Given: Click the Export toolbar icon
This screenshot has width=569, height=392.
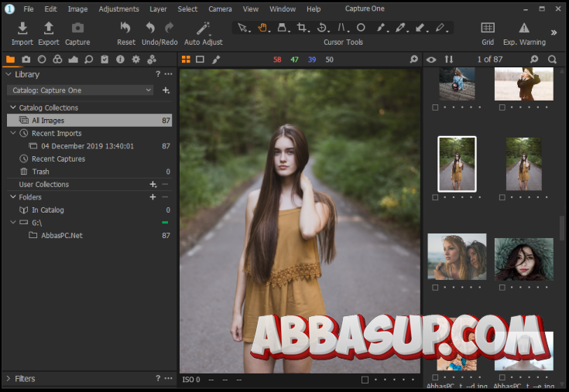Looking at the screenshot, I should [x=49, y=29].
